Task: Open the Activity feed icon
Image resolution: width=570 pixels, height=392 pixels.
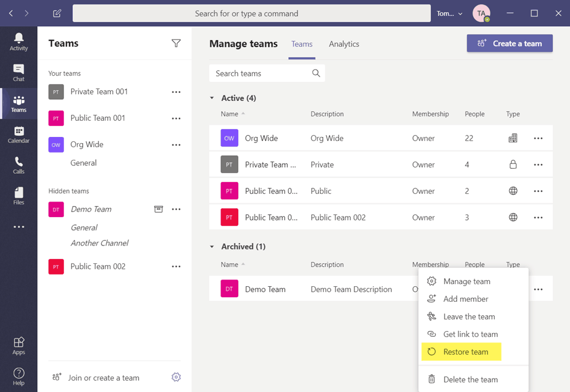Action: click(x=18, y=41)
